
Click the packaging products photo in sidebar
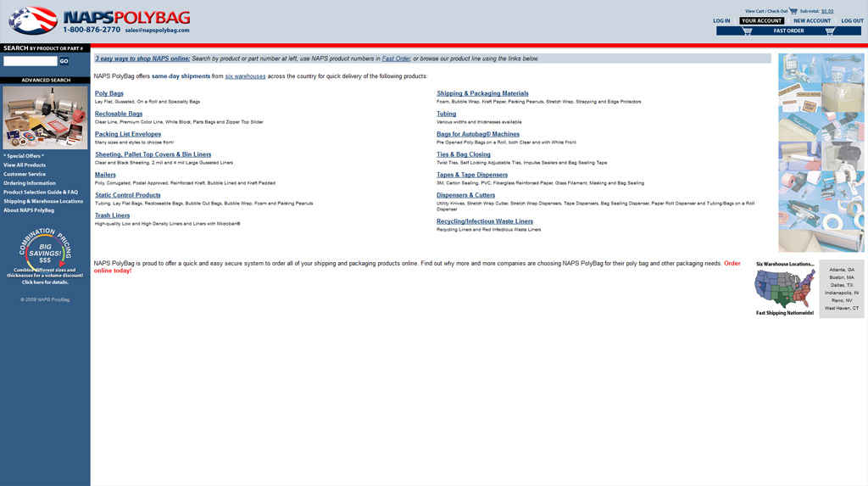pos(46,117)
